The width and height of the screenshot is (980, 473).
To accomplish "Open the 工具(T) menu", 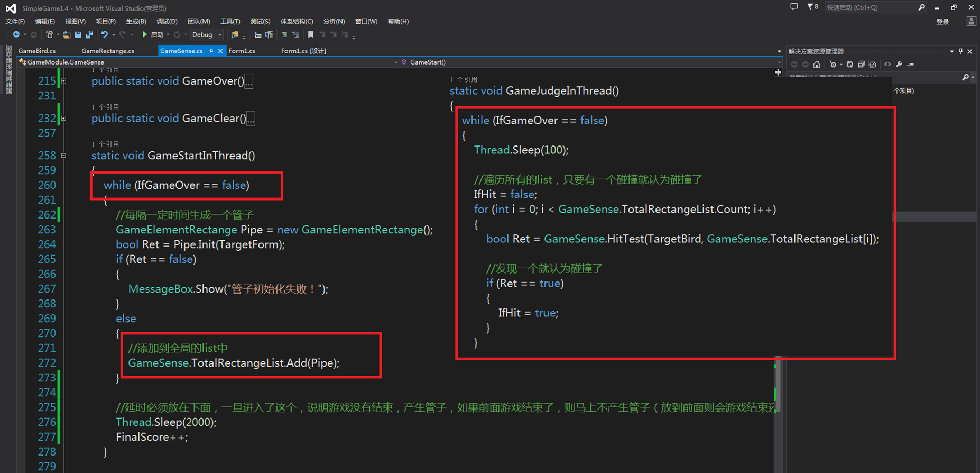I will tap(230, 21).
